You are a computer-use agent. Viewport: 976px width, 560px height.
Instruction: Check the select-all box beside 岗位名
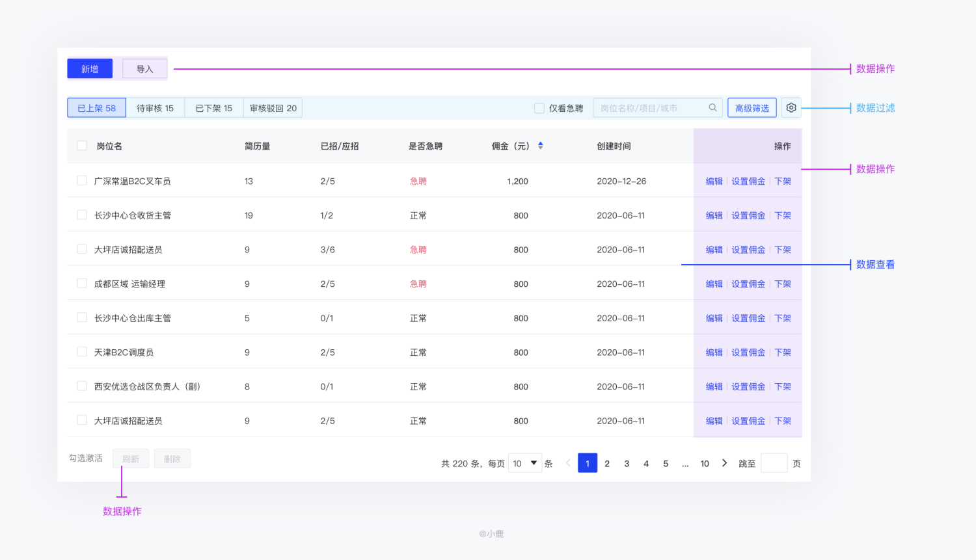[82, 146]
